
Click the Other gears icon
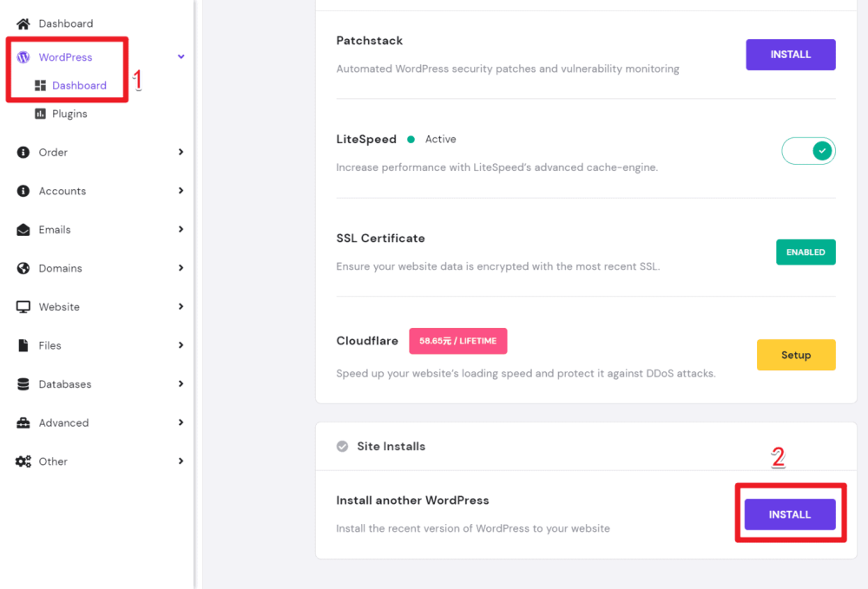pyautogui.click(x=23, y=461)
